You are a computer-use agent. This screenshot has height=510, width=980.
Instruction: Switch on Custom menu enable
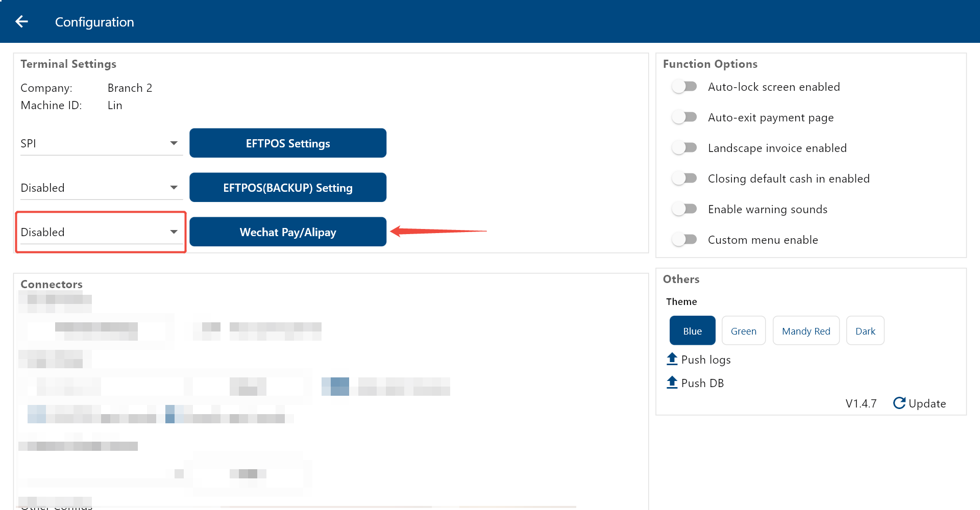[x=684, y=240]
